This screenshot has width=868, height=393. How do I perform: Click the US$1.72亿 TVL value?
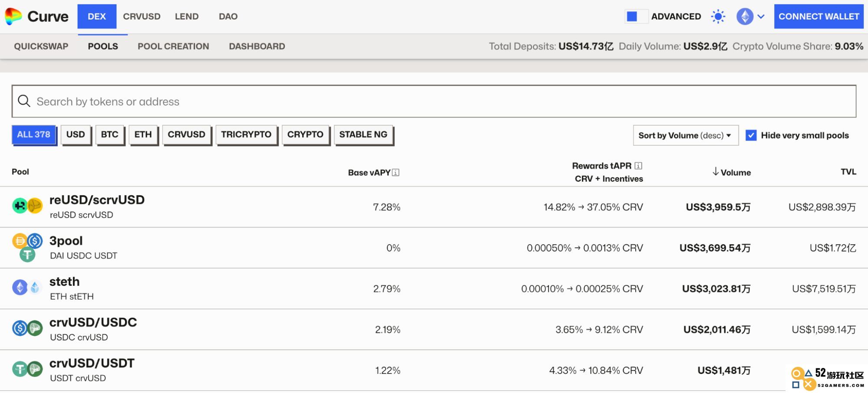pos(833,248)
